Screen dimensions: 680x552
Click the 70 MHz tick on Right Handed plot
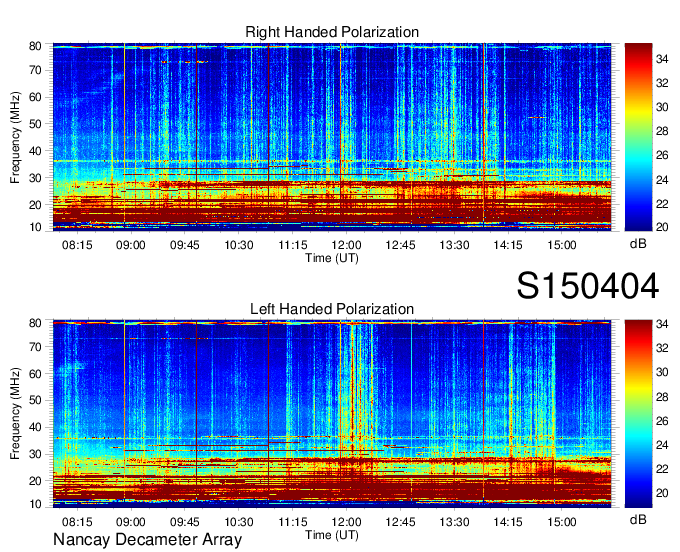click(x=35, y=70)
